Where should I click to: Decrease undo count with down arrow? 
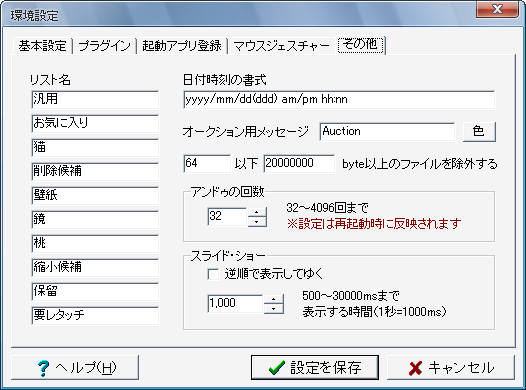coord(257,222)
